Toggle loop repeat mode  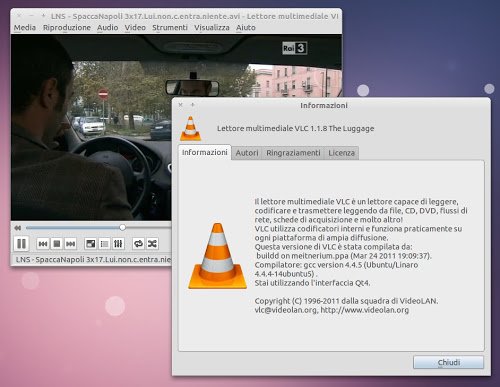[x=138, y=244]
